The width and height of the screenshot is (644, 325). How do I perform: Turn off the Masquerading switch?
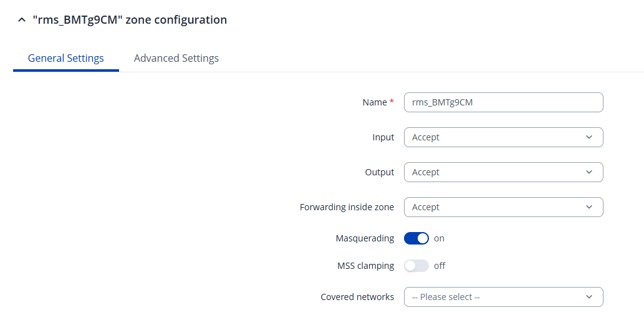tap(416, 238)
